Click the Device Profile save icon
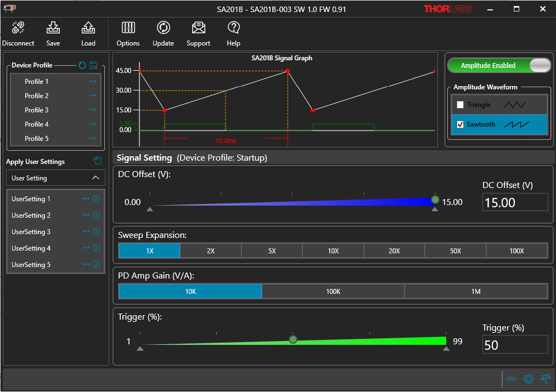This screenshot has height=392, width=556. click(94, 65)
